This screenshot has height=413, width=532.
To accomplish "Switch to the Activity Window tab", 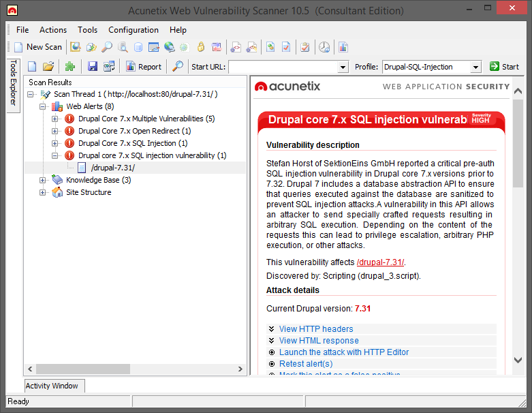I will pos(52,386).
